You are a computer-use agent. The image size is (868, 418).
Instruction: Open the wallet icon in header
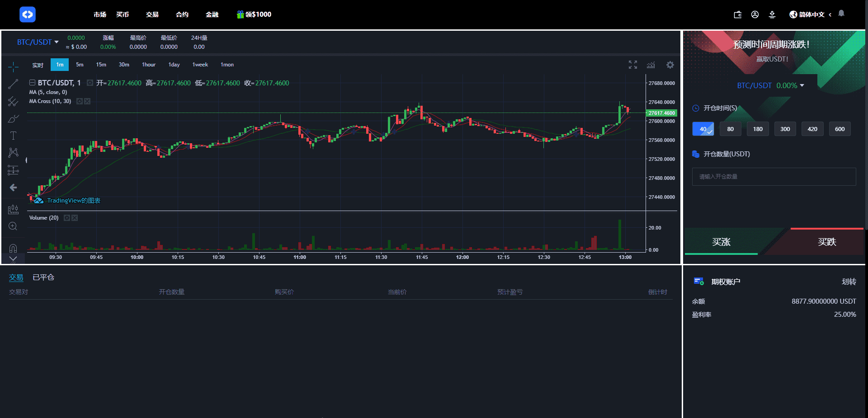(737, 14)
